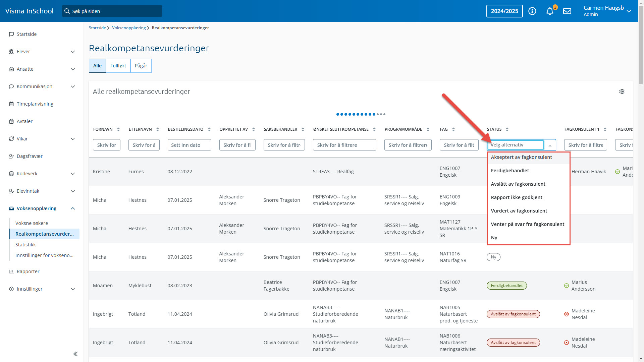The height and width of the screenshot is (362, 644).
Task: Open Startside breadcrumb link
Action: tap(97, 28)
